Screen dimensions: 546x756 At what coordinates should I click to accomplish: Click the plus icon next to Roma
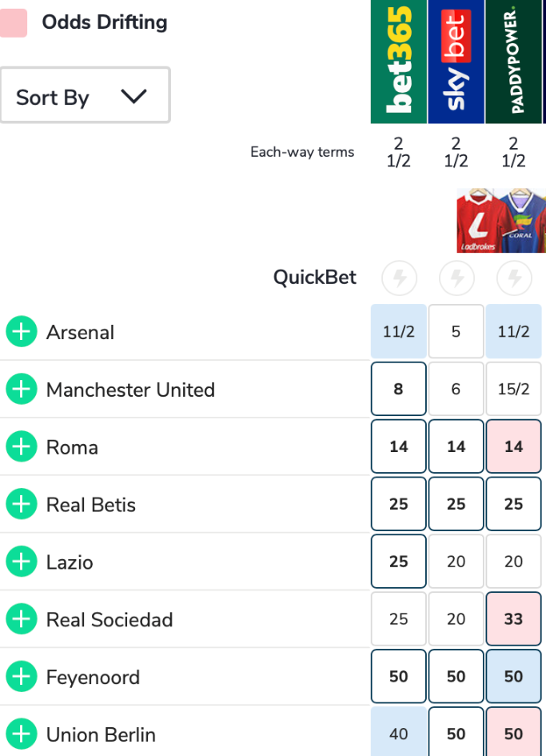[x=22, y=447]
